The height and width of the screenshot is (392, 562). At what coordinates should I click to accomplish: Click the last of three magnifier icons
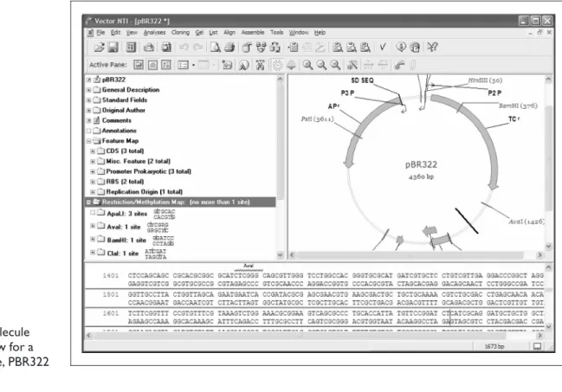(335, 65)
